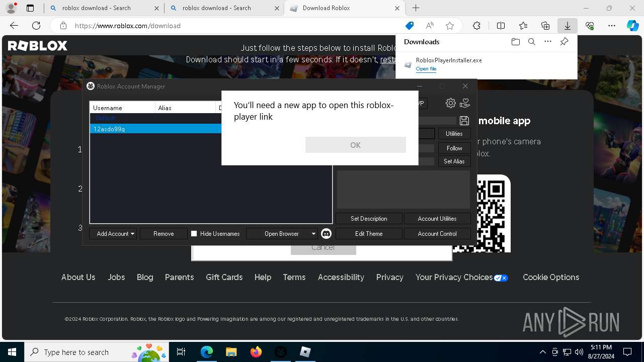
Task: Add this page to favorites star icon
Action: [x=450, y=26]
